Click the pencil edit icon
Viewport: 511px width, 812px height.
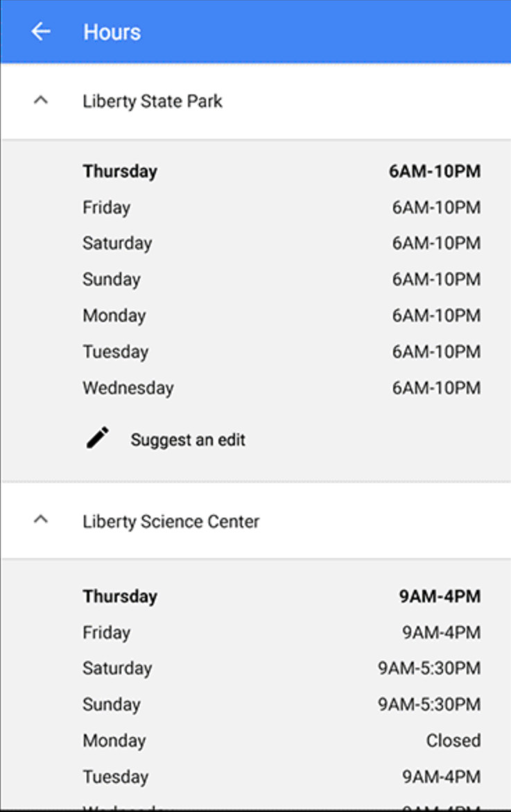(x=98, y=438)
